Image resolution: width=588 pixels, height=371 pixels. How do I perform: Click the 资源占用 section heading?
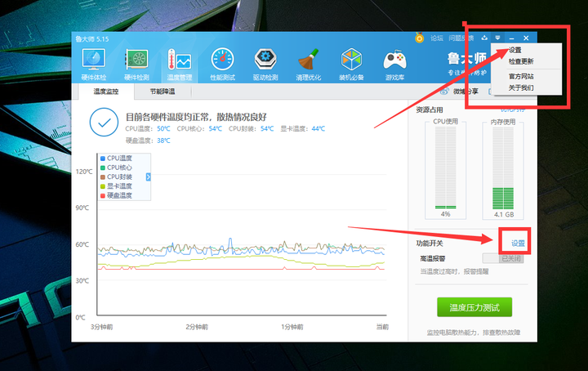(x=430, y=110)
